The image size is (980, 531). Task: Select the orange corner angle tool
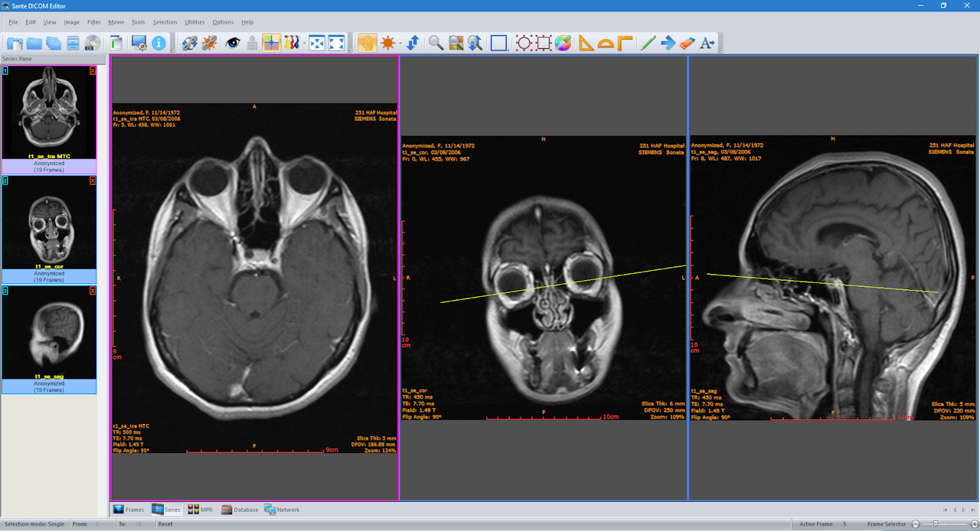point(626,43)
